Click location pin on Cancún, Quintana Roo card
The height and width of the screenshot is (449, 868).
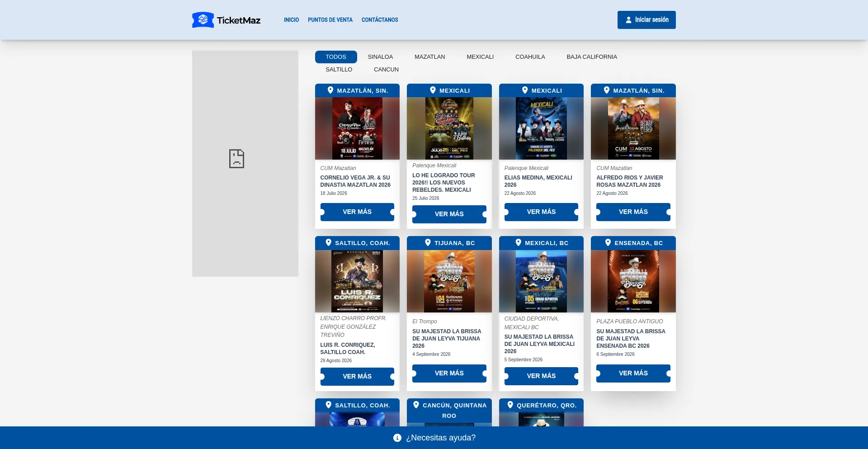(416, 405)
